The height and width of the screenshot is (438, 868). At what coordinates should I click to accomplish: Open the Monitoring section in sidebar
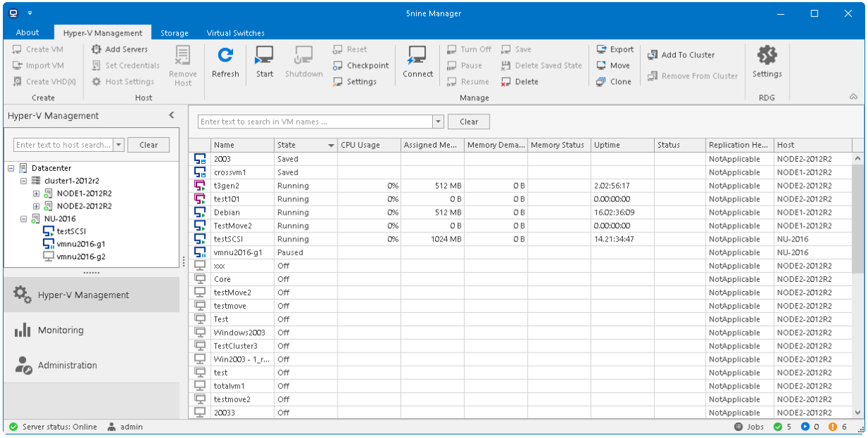click(x=60, y=330)
